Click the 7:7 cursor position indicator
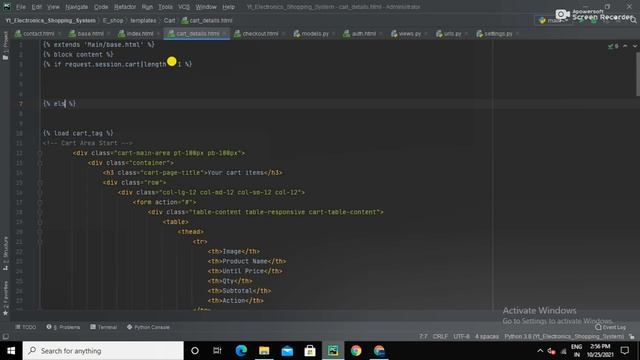This screenshot has width=640, height=360. click(x=423, y=337)
